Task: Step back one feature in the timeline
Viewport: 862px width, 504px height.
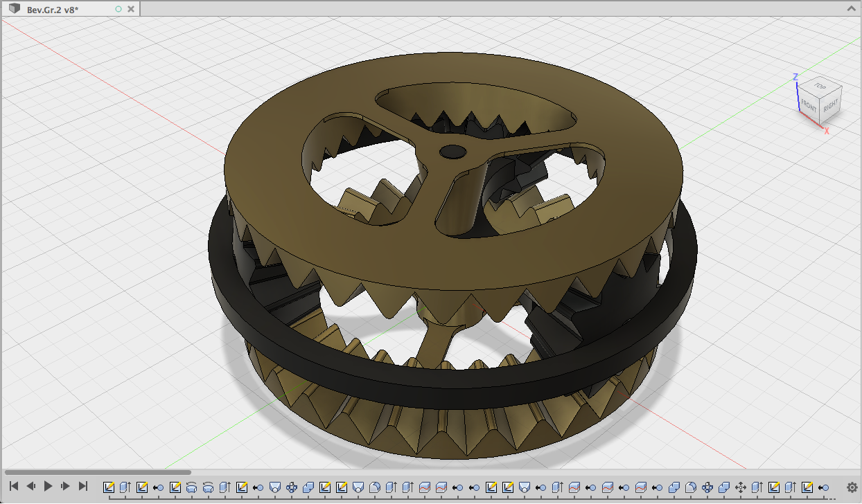Action: 30,486
